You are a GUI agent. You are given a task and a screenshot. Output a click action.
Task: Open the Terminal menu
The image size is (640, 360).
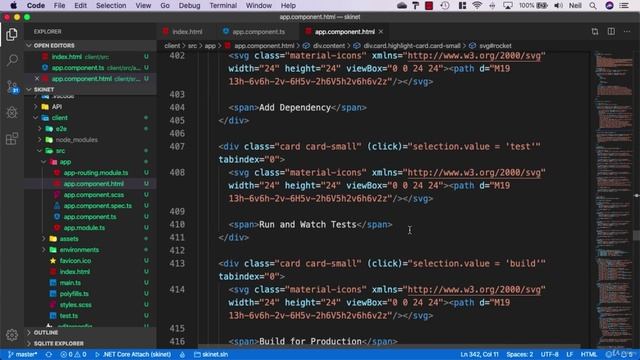(223, 5)
